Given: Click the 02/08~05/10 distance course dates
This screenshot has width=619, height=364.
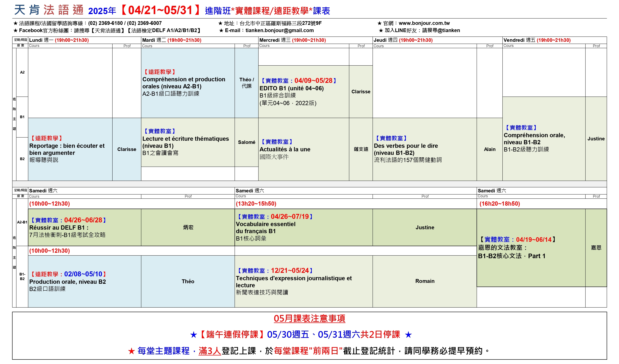Looking at the screenshot, I should [83, 274].
